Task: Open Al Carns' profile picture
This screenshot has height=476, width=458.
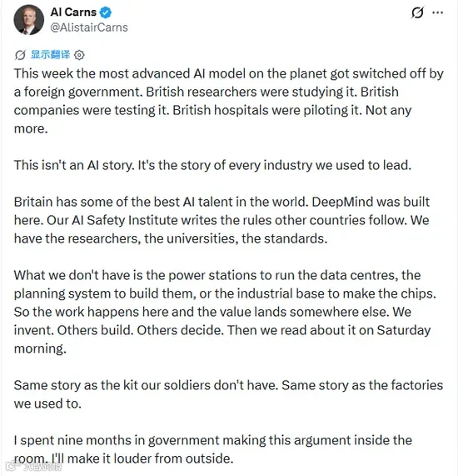Action: (x=29, y=20)
